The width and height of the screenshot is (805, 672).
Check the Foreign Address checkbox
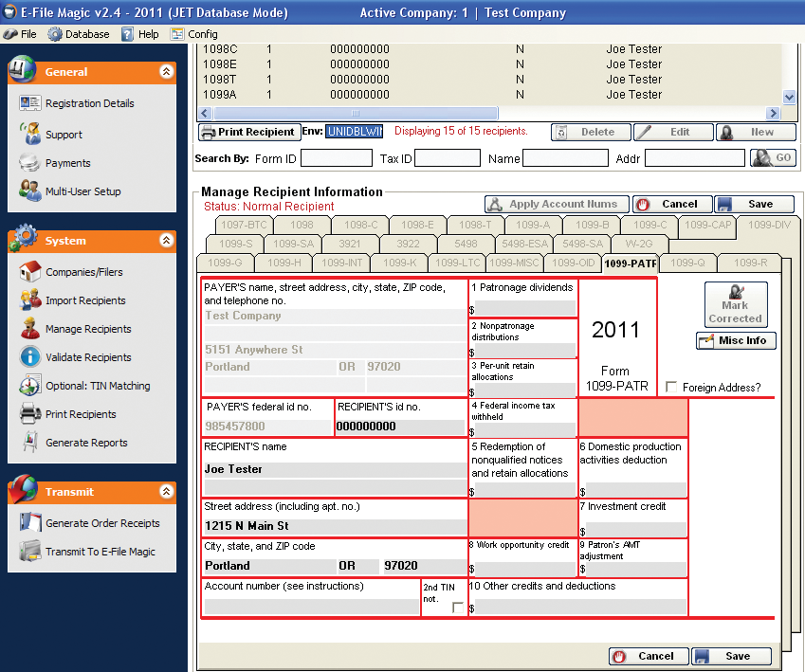tap(671, 388)
